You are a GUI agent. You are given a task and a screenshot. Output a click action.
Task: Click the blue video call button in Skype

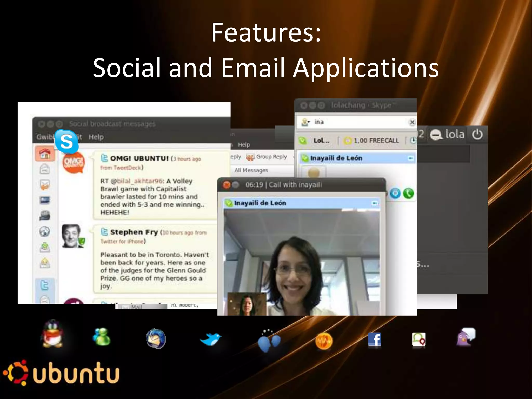point(395,194)
